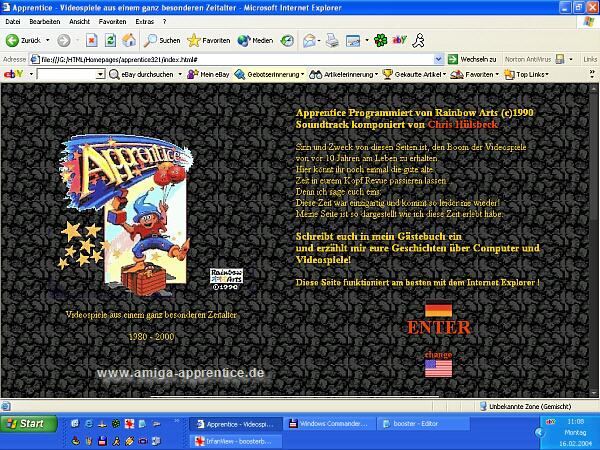Launch the ICQ green flower icon

click(380, 40)
